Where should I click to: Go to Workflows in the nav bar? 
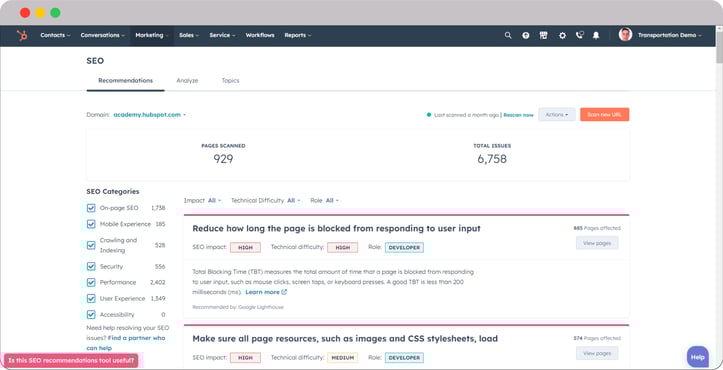pos(260,35)
